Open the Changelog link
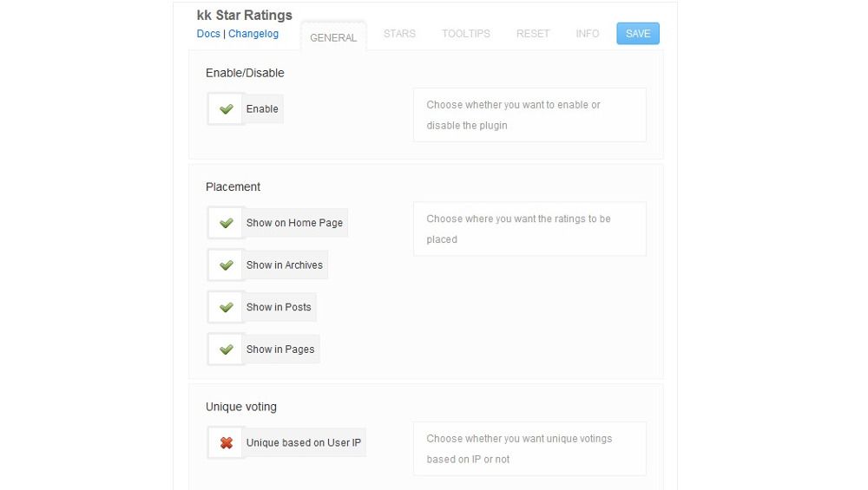Viewport: 868px width, 490px height. tap(253, 34)
